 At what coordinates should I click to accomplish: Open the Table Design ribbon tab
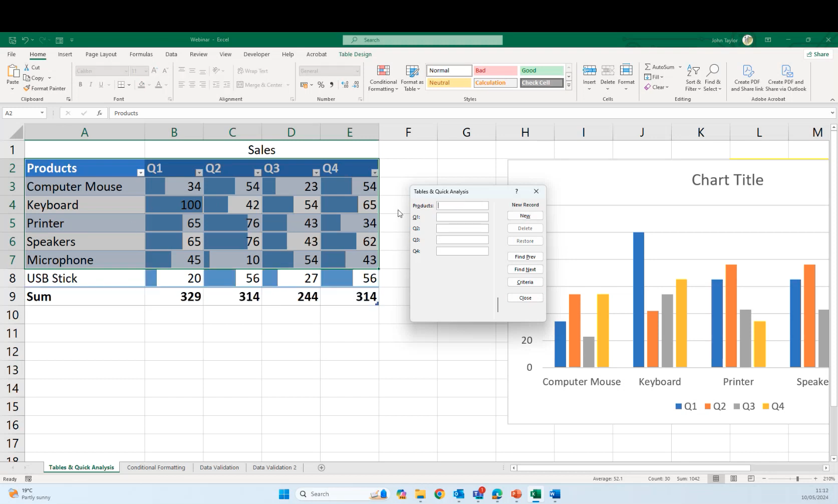click(x=355, y=54)
